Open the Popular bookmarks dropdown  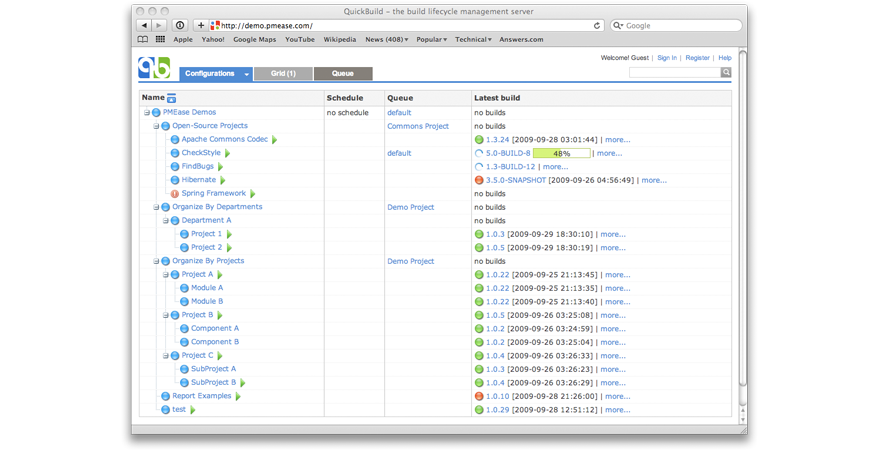tap(432, 39)
